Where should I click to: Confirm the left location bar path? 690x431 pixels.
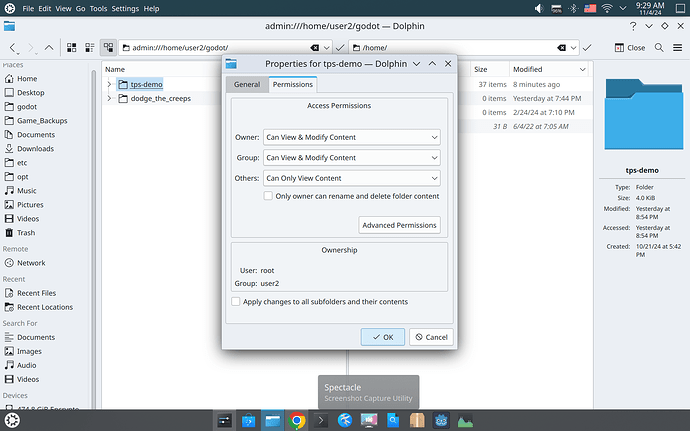pyautogui.click(x=340, y=48)
